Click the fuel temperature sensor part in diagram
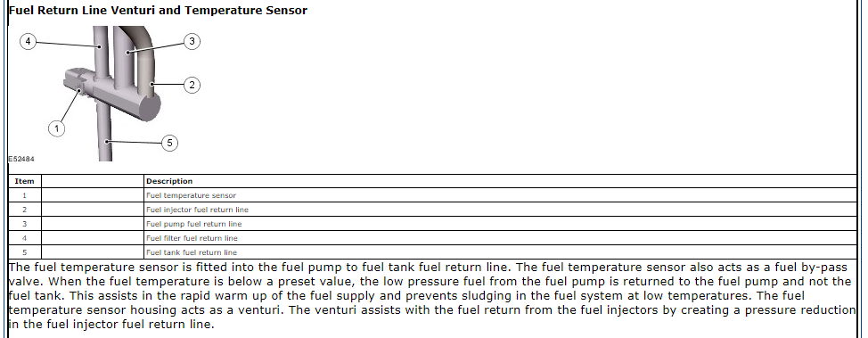868x338 pixels. (78, 82)
